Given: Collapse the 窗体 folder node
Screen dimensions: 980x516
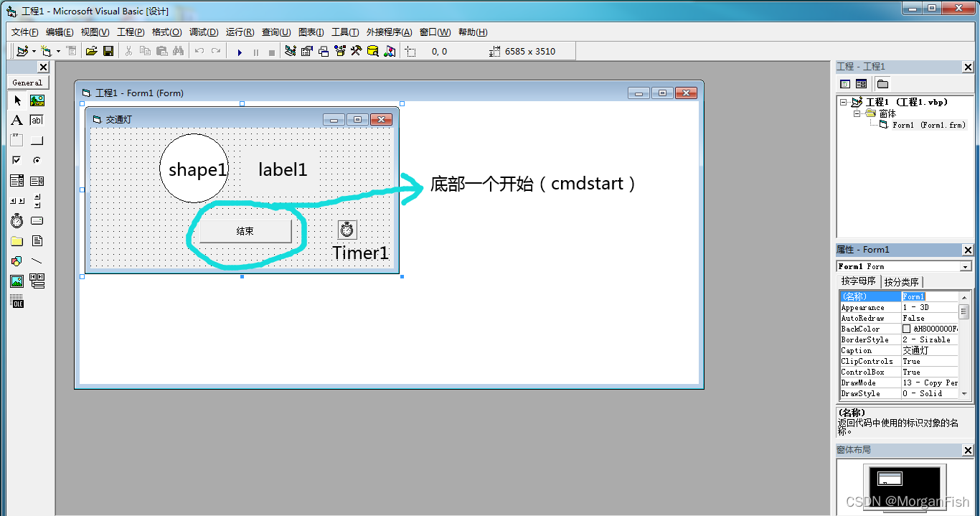Looking at the screenshot, I should 857,113.
